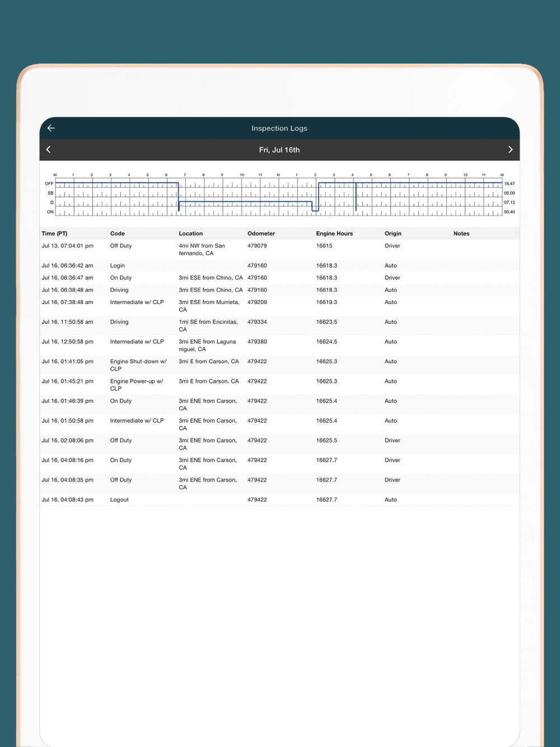Show next day with right chevron
This screenshot has width=560, height=747.
510,150
